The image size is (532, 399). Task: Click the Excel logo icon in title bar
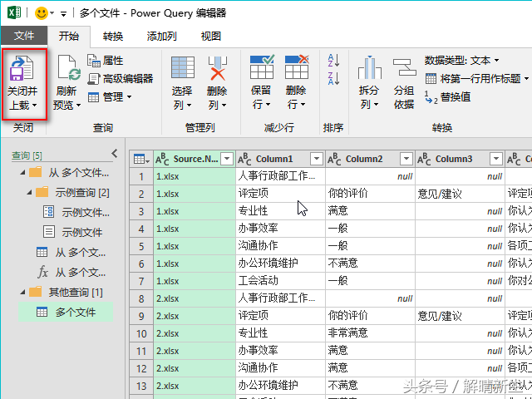[14, 13]
